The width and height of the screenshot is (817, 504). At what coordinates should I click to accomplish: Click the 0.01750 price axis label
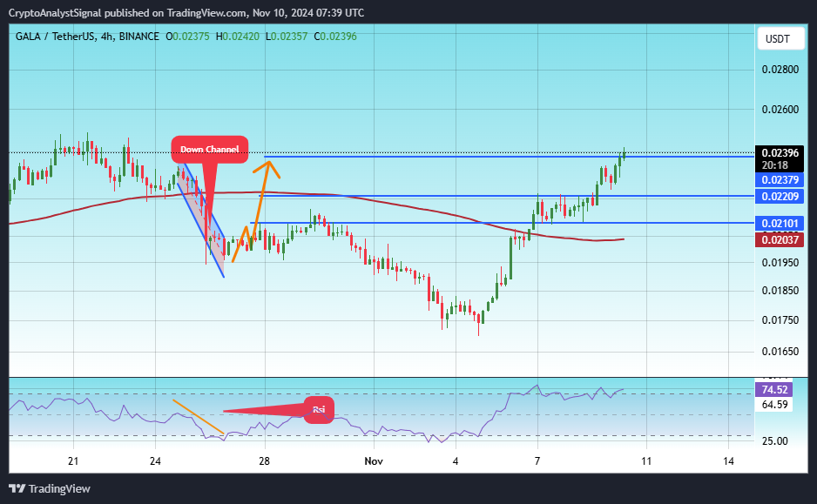pos(780,320)
